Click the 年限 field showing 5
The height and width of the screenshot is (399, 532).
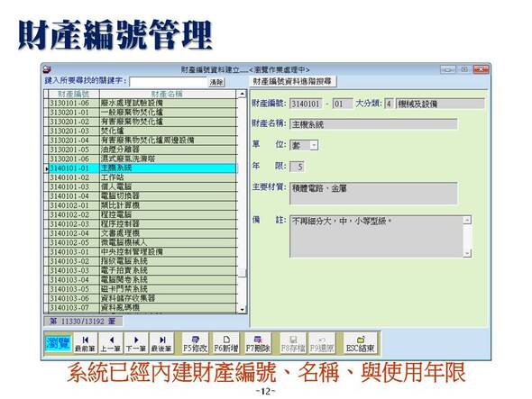pyautogui.click(x=297, y=167)
